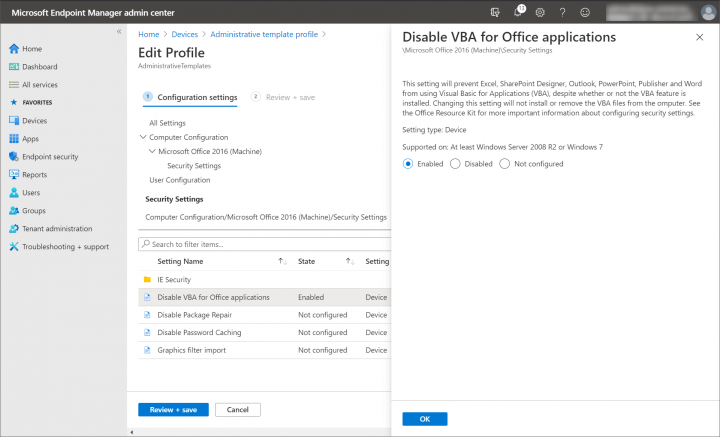Click the Disable Package Repair document icon
Image resolution: width=720 pixels, height=437 pixels.
click(147, 315)
